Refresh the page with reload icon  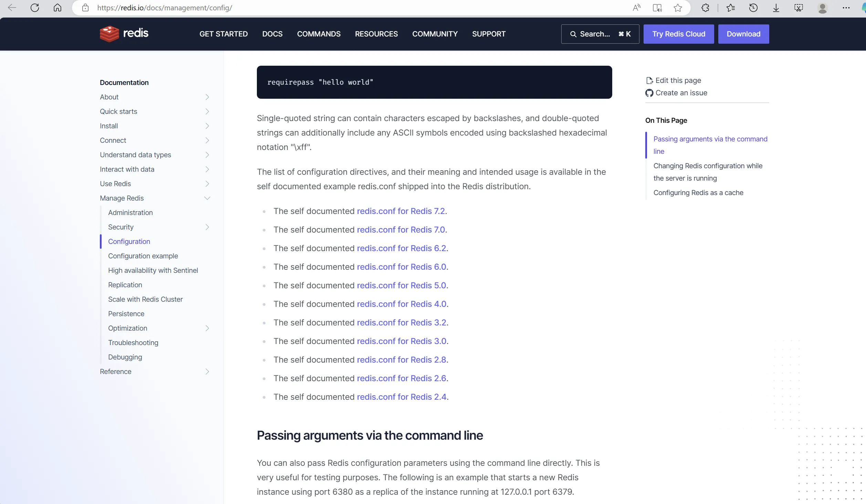click(35, 8)
